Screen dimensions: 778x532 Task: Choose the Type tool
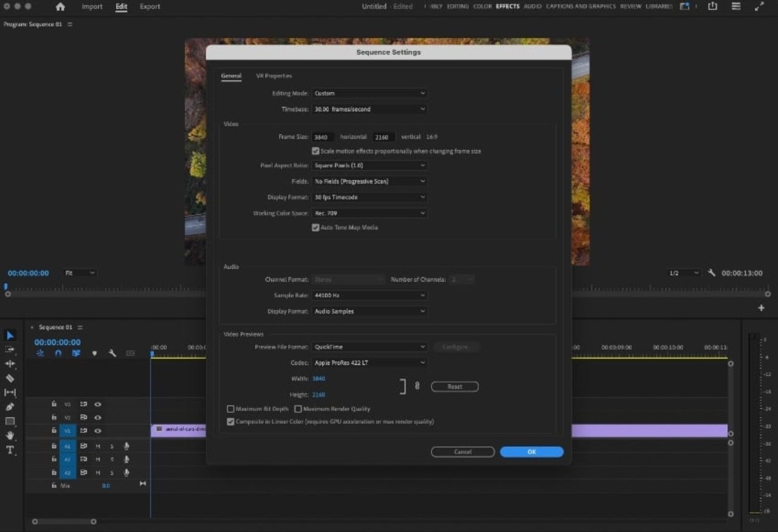click(10, 450)
